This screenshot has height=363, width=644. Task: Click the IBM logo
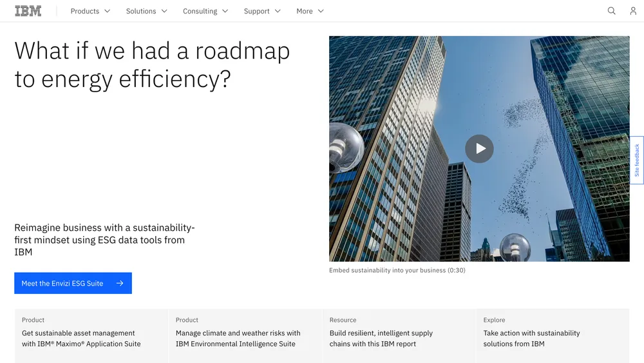28,11
